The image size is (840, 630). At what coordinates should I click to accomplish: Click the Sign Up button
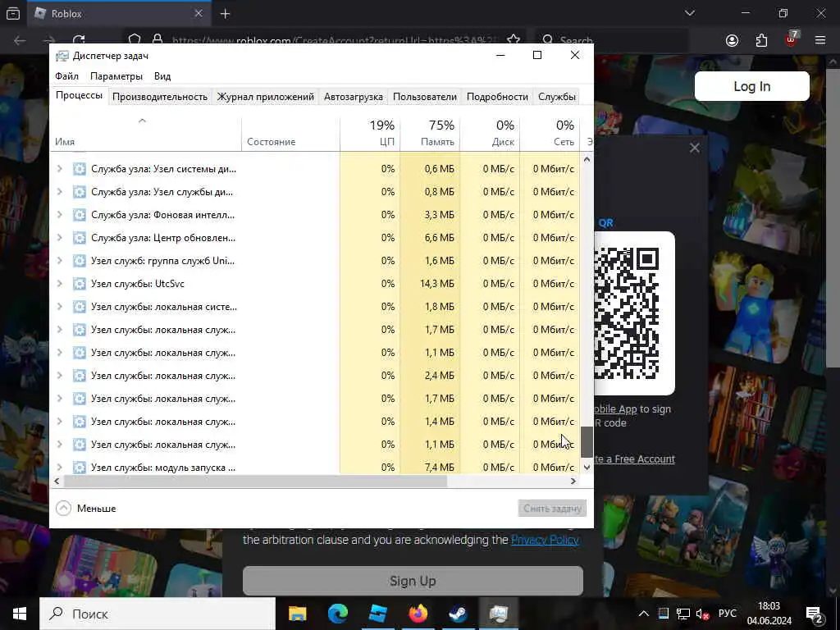click(x=413, y=581)
